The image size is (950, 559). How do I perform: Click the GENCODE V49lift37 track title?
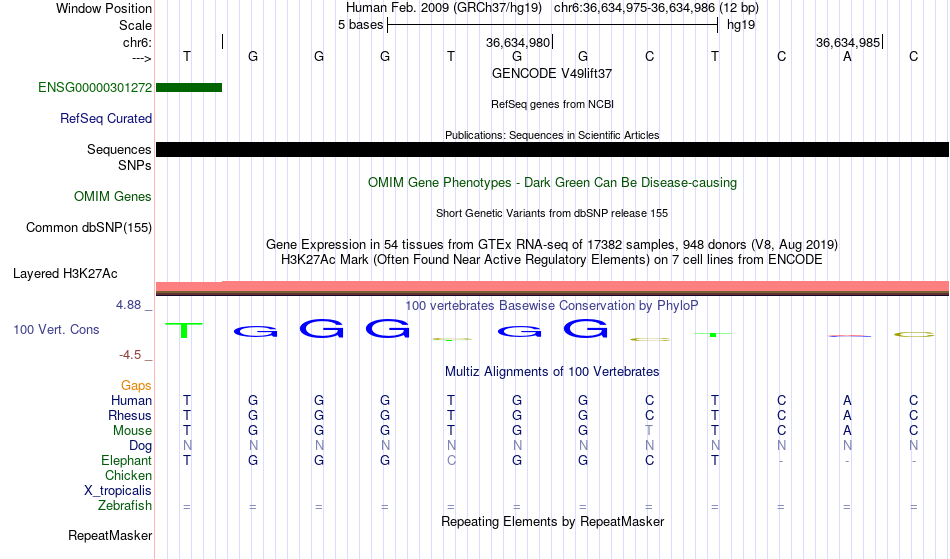[x=552, y=73]
